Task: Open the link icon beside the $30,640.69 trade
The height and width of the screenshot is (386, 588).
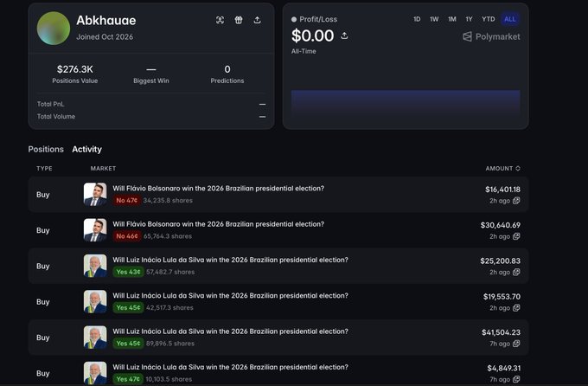Action: tap(516, 236)
